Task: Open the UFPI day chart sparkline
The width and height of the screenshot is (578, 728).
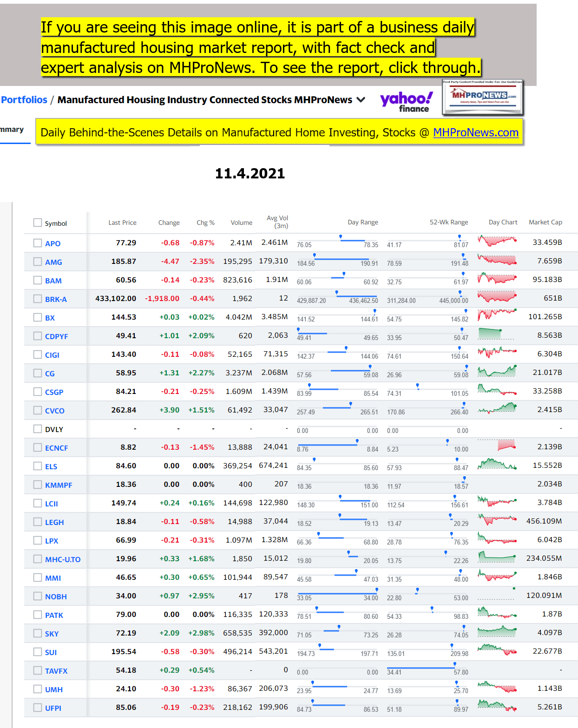Action: [x=497, y=705]
